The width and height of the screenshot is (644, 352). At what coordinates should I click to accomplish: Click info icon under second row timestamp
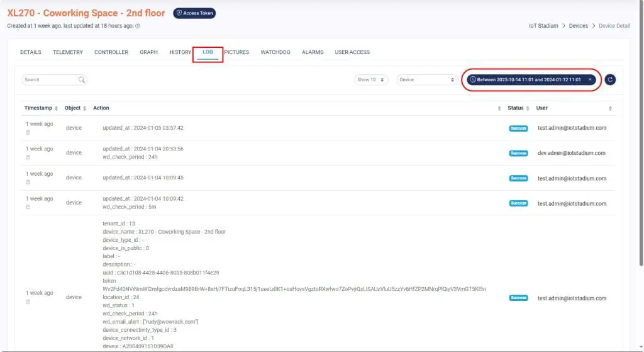click(x=28, y=157)
